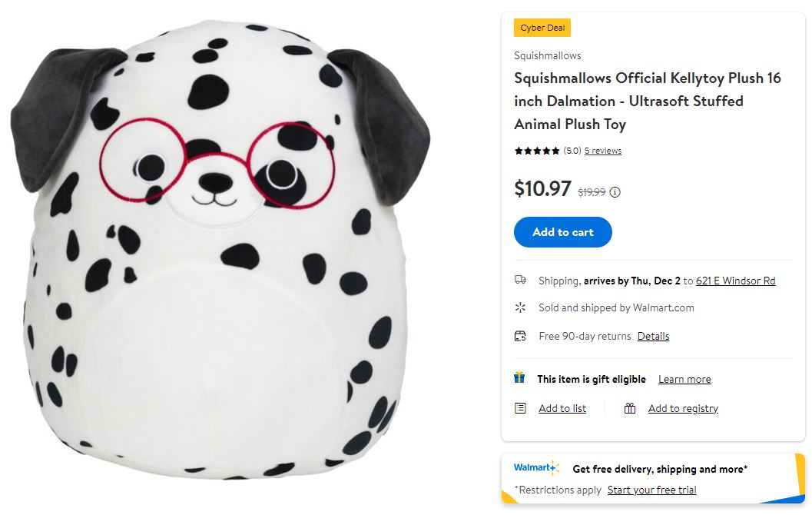Click the free returns box icon
The image size is (812, 515).
coord(520,336)
